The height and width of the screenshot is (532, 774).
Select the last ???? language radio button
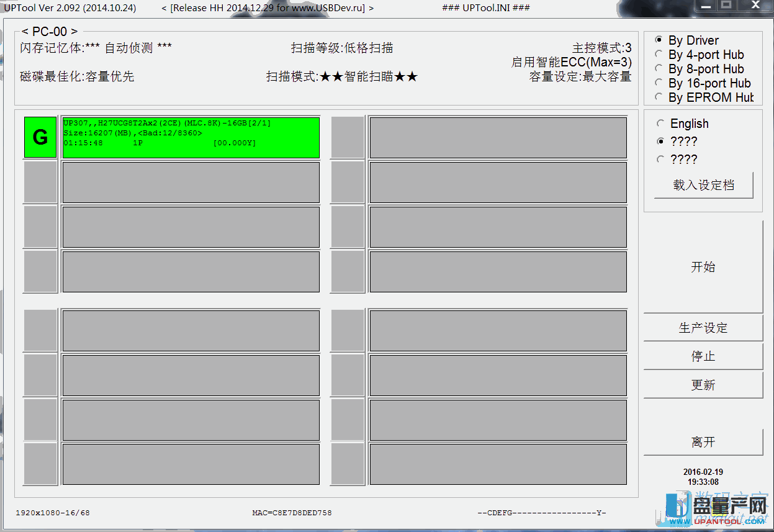tap(660, 160)
